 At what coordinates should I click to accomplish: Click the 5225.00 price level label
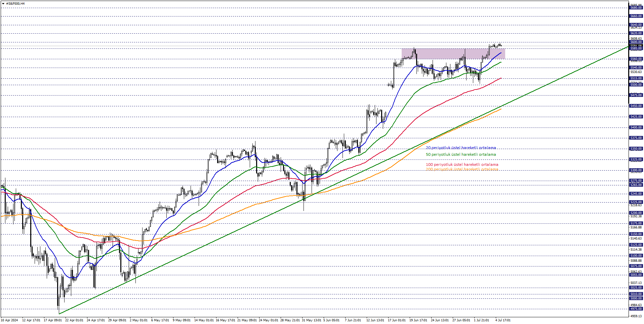[x=636, y=202]
